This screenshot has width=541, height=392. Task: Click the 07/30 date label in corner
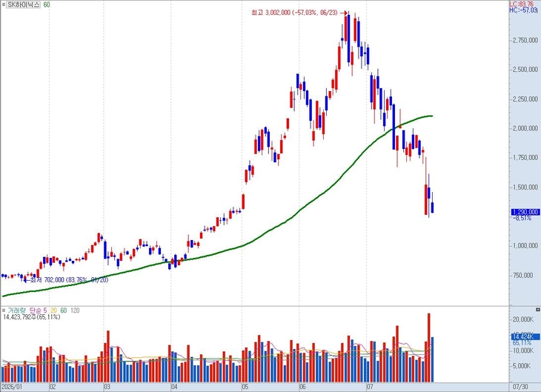(521, 387)
